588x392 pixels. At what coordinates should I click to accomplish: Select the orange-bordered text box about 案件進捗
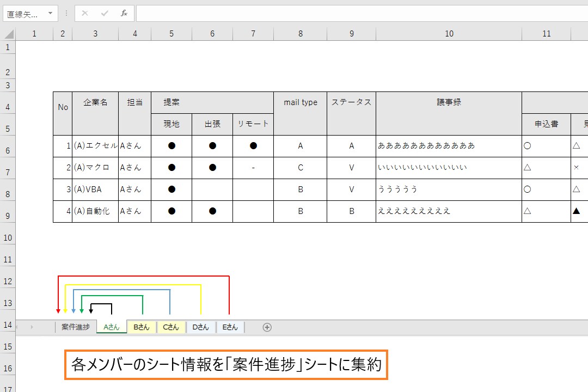(226, 365)
